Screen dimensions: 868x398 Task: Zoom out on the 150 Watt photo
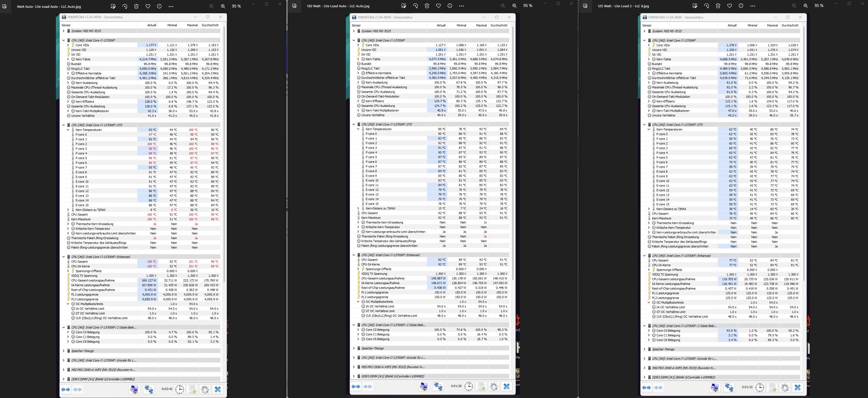tap(503, 6)
